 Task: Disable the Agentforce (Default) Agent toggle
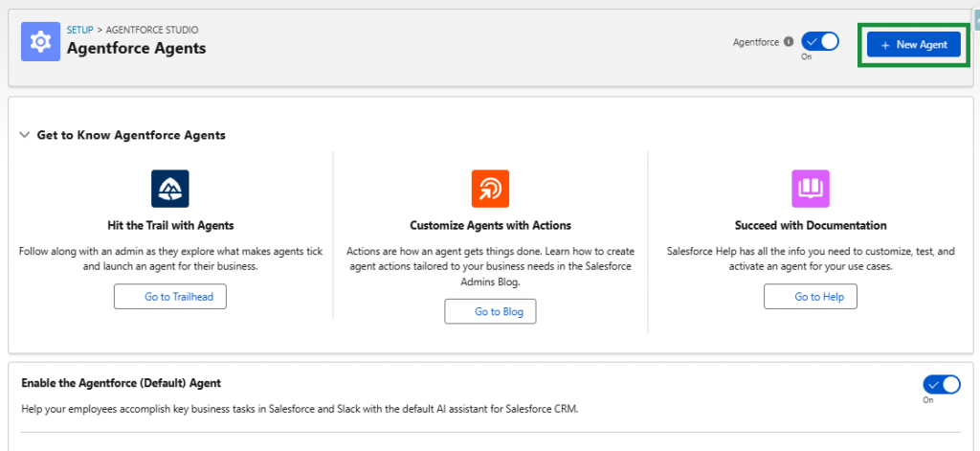pos(942,384)
